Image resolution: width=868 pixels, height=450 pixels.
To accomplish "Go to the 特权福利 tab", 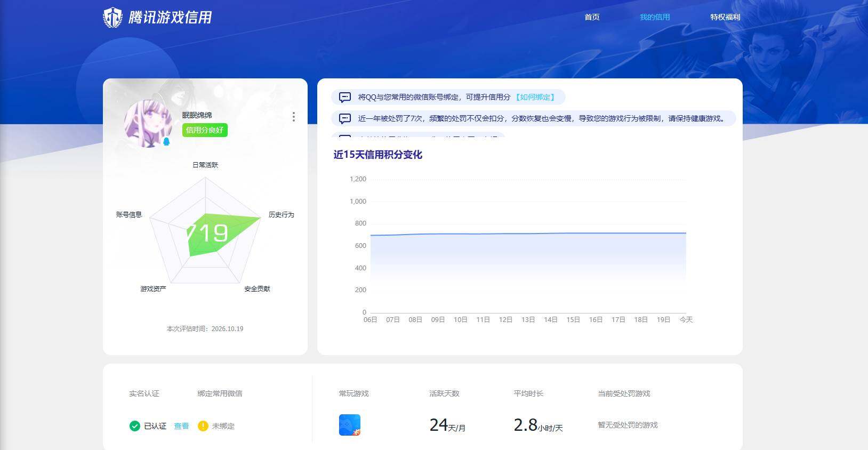I will tap(725, 17).
